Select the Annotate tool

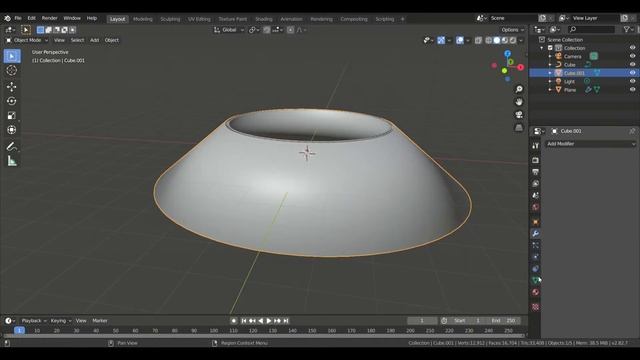tap(12, 147)
